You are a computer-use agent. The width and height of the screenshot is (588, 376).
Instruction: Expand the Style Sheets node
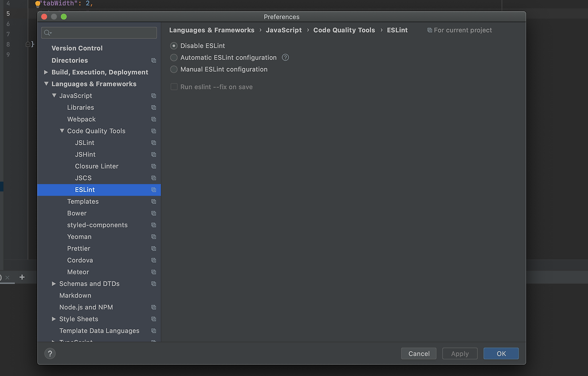pos(54,319)
